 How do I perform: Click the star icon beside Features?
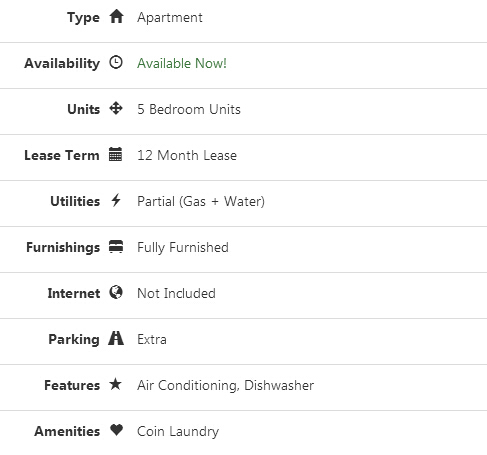click(x=116, y=384)
